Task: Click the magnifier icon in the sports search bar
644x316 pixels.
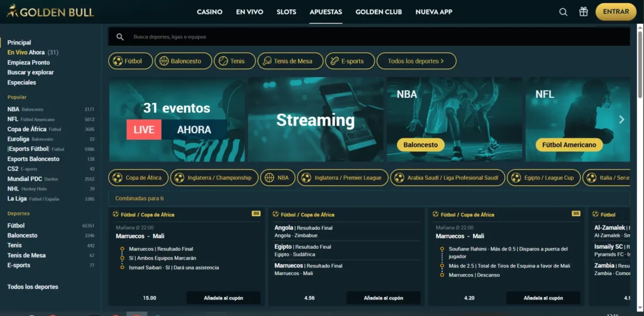Action: (120, 37)
